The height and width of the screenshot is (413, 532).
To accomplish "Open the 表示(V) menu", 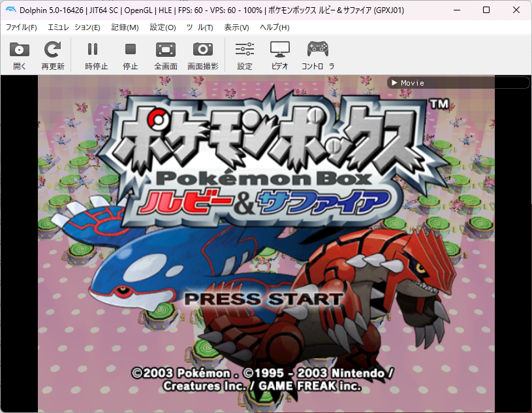I will click(236, 27).
